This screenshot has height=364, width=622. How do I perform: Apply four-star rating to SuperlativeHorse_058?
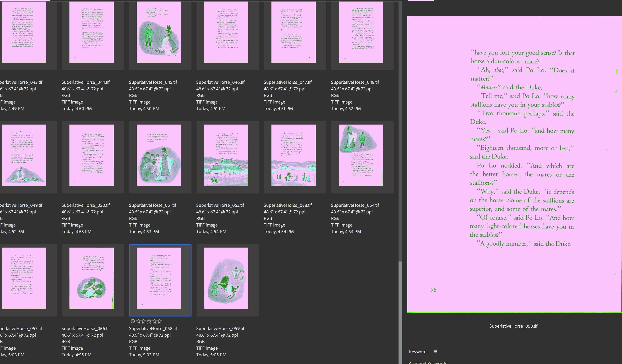click(154, 321)
